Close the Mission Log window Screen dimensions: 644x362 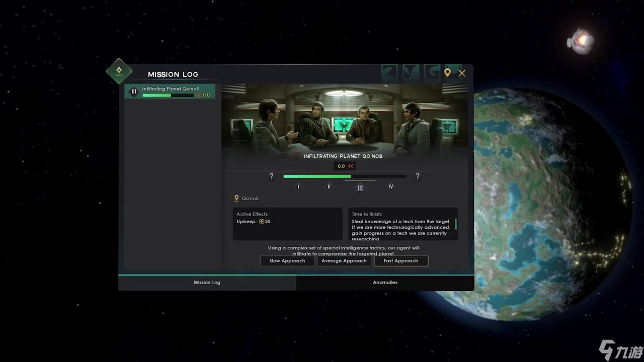(x=462, y=73)
